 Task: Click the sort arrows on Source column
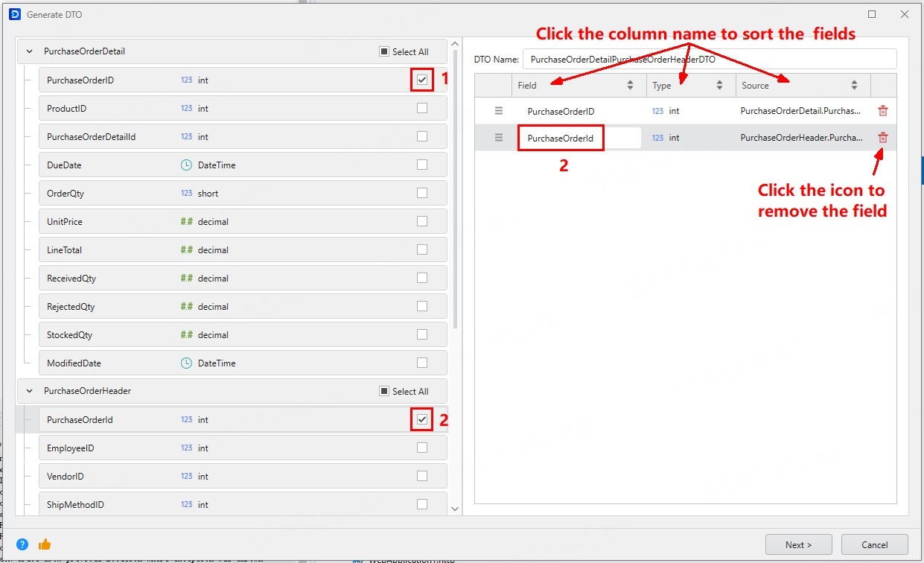pyautogui.click(x=854, y=86)
